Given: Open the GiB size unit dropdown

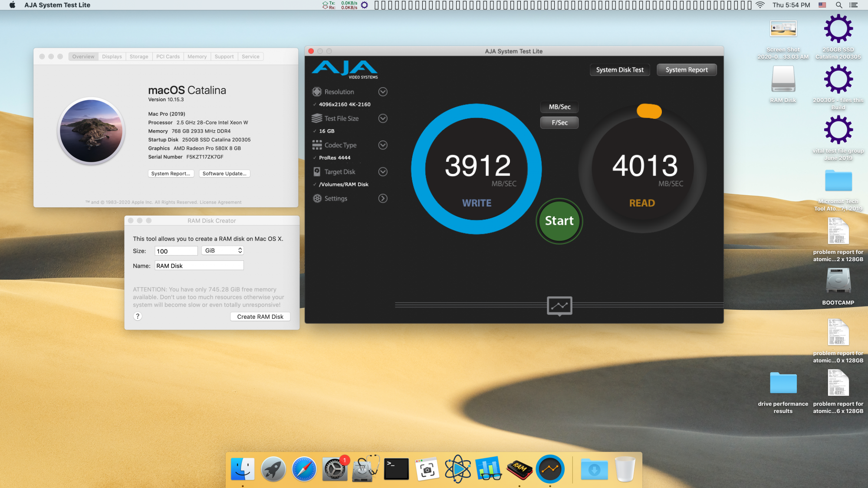Looking at the screenshot, I should coord(223,251).
